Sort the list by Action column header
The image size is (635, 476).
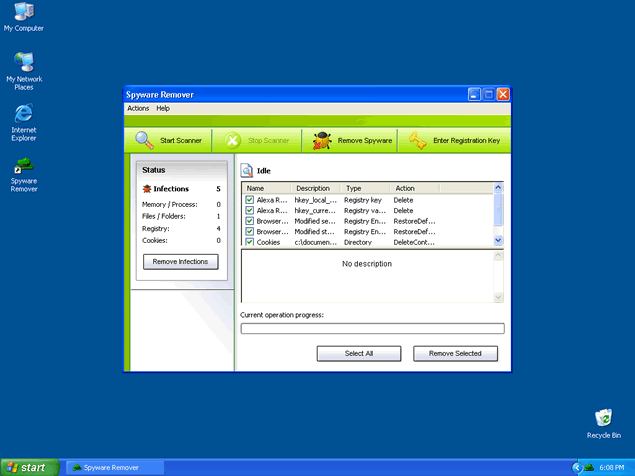(x=440, y=188)
